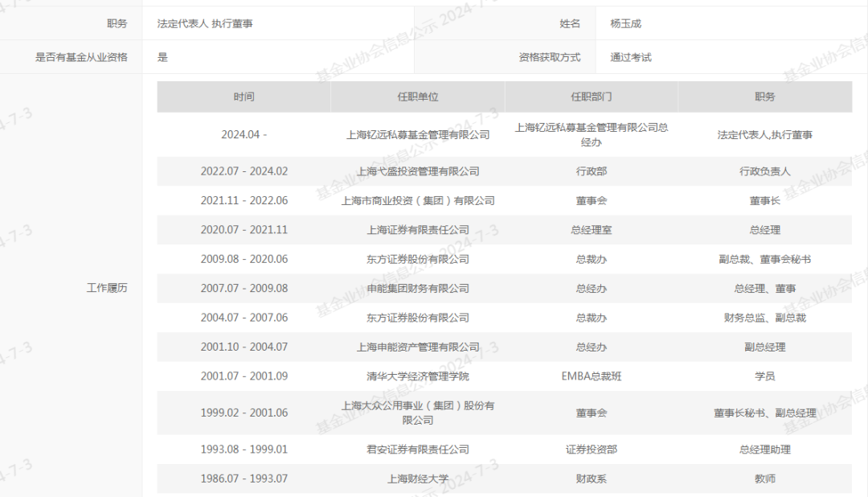This screenshot has width=868, height=497.
Task: Select 上海钇远私募基金管理有限公司 in the 2024.04 row
Action: coord(416,134)
